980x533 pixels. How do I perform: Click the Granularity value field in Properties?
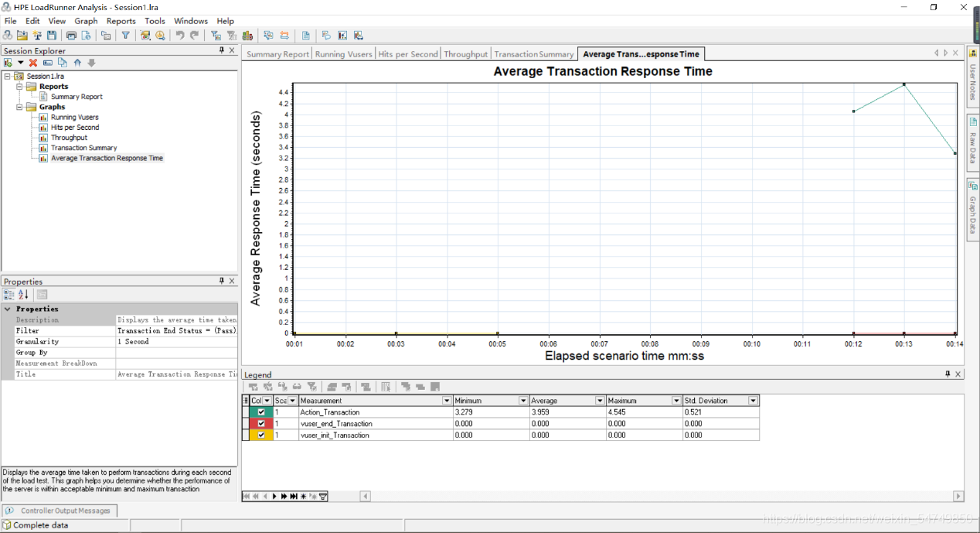(176, 341)
